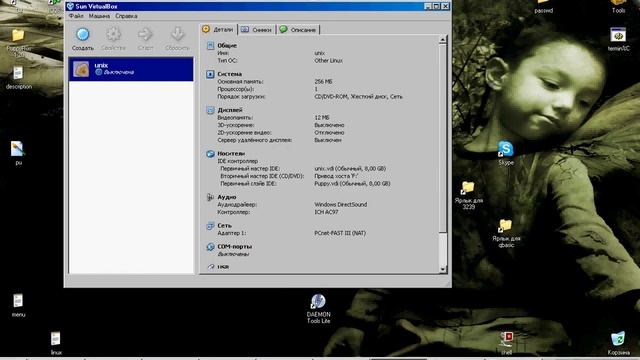Open the Система settings link

click(229, 74)
